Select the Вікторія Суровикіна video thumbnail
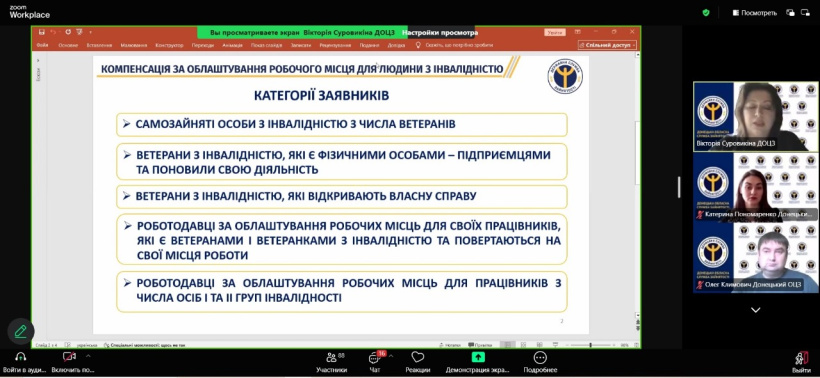 [756, 116]
